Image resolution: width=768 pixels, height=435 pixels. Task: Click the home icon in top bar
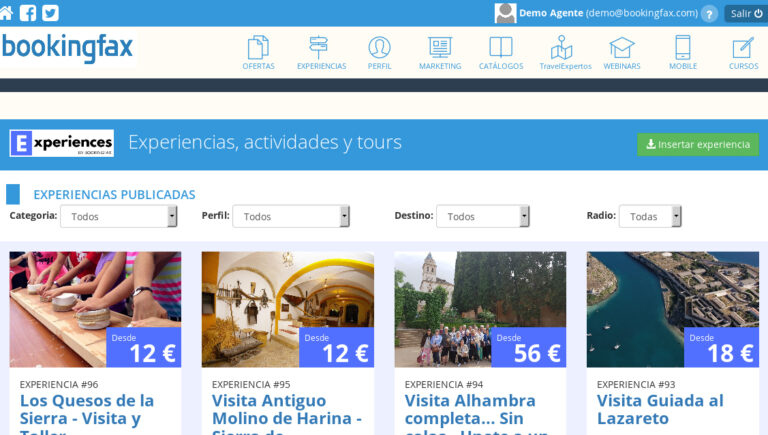click(x=7, y=13)
